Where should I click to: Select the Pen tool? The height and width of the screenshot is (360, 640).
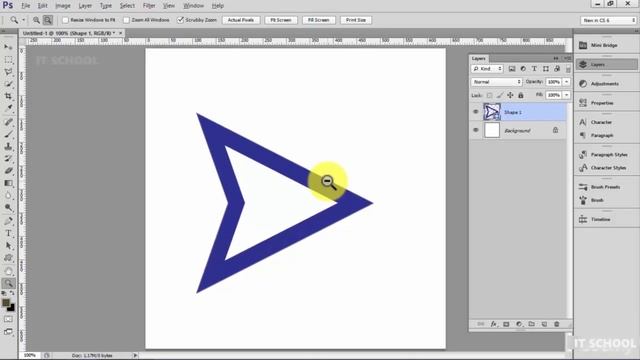8,221
